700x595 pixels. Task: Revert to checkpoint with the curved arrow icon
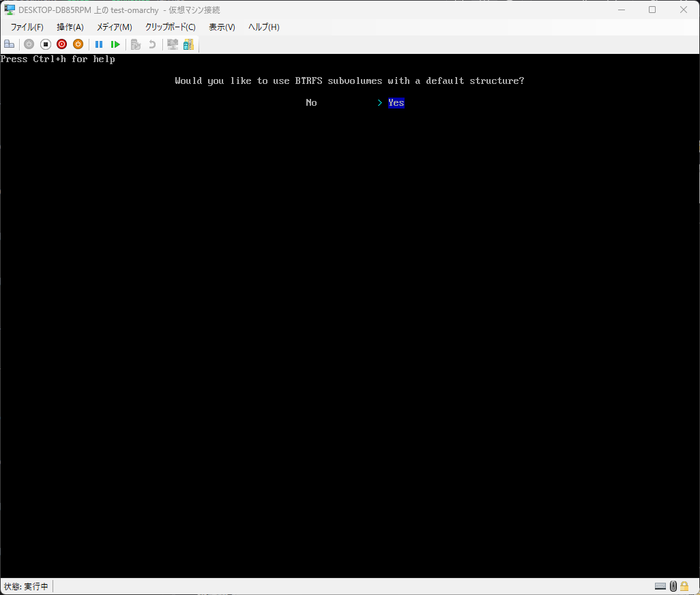pos(151,44)
